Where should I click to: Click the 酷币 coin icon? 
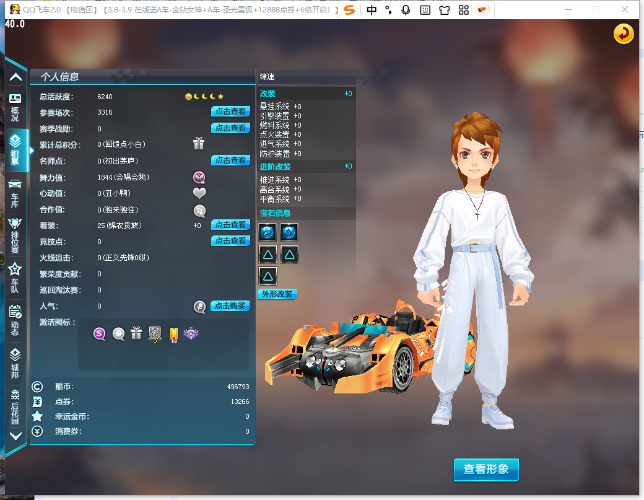pyautogui.click(x=37, y=386)
